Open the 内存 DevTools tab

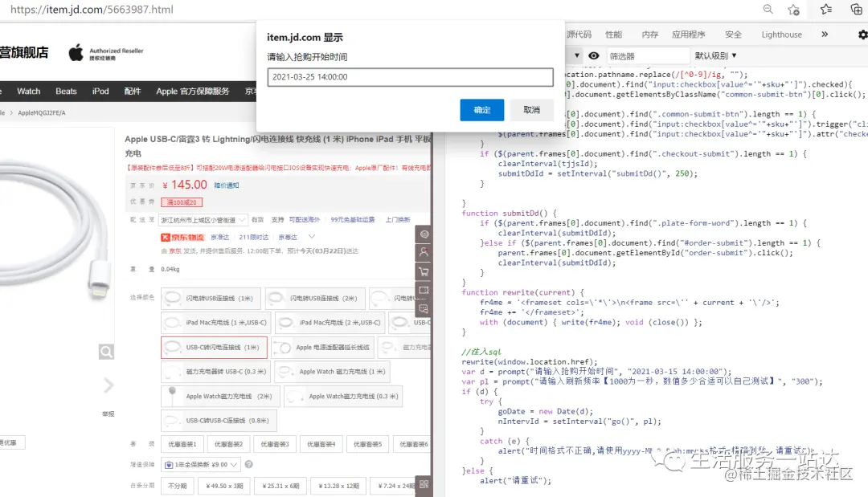[x=650, y=35]
